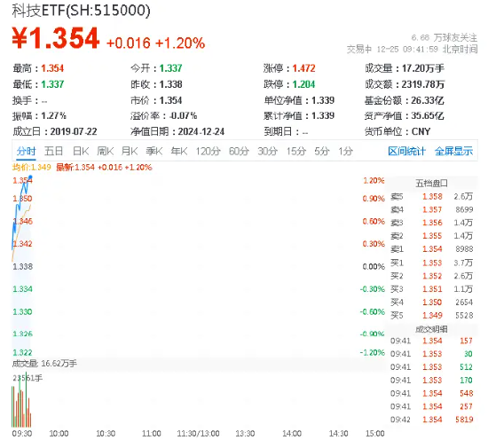
Task: Click the 今开 value 1.337
Action: pos(170,68)
